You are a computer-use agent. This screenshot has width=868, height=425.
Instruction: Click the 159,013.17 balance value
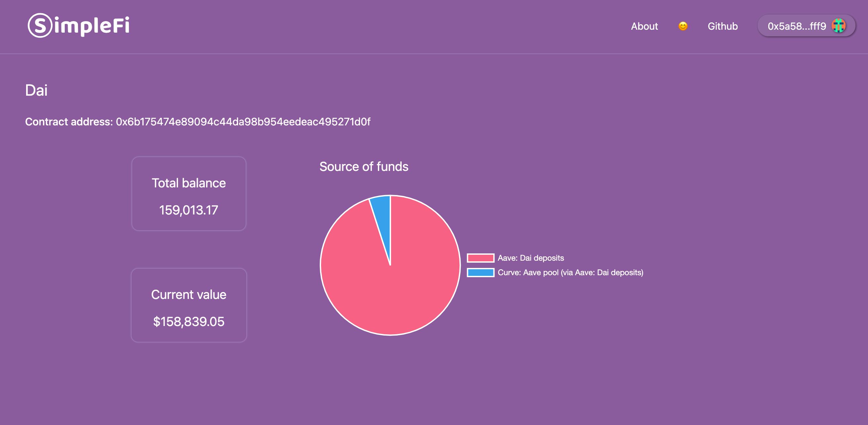[189, 210]
